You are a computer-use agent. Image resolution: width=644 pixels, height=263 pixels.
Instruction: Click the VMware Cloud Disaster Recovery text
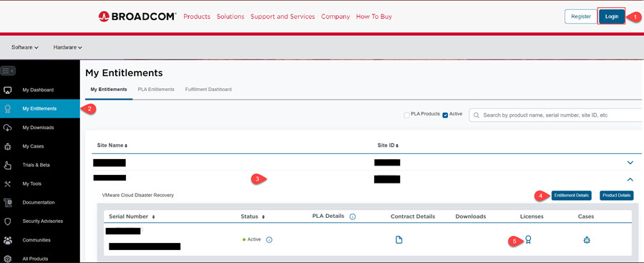(x=137, y=195)
